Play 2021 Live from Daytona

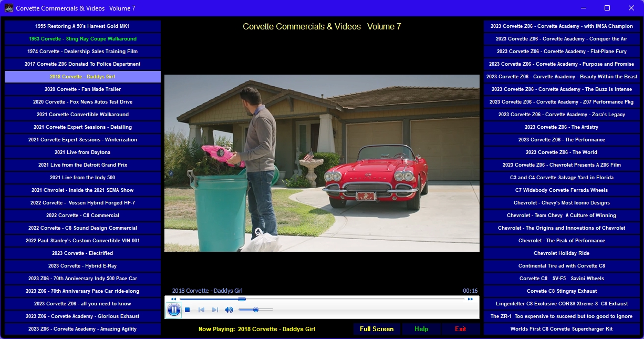click(82, 152)
